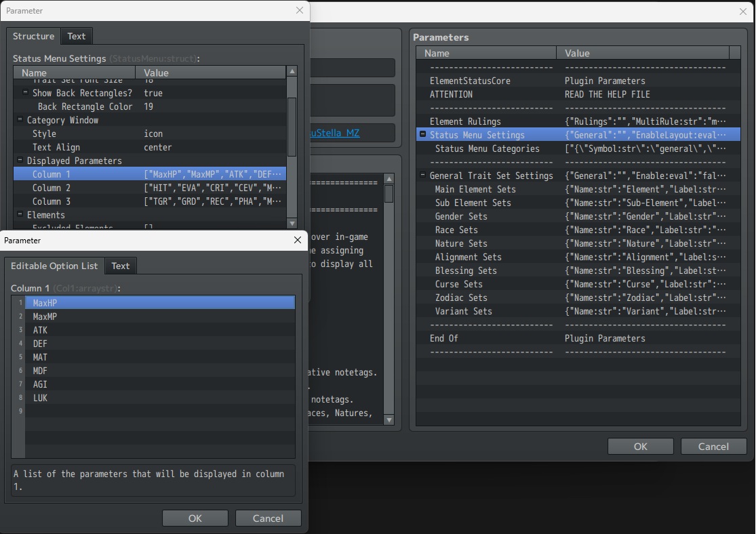Collapse the Show Back Rectangles? tree node
756x534 pixels.
26,93
